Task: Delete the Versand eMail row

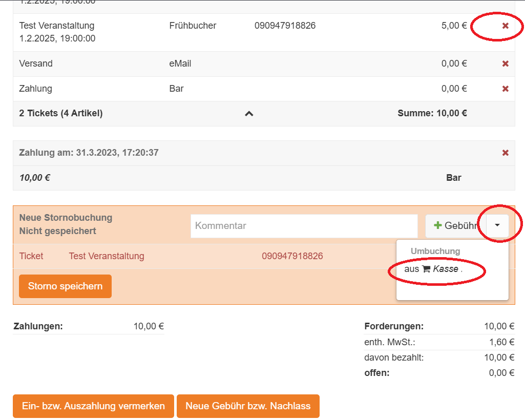Action: (505, 64)
